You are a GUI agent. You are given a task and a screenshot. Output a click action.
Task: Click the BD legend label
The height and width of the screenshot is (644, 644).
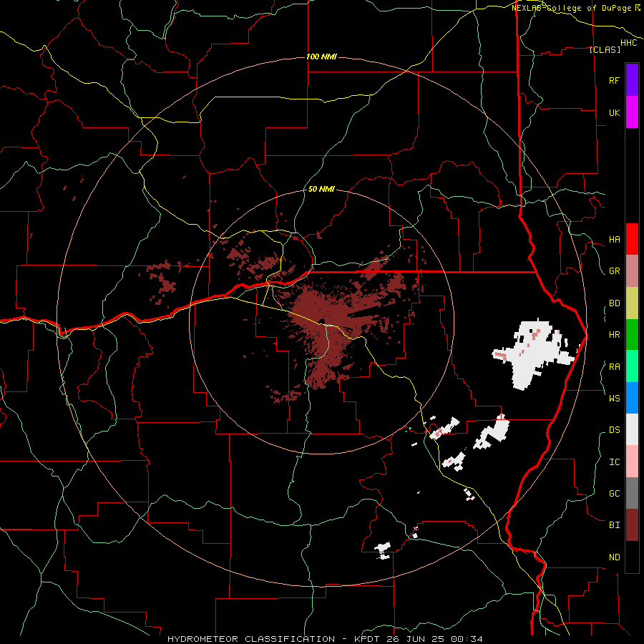pyautogui.click(x=614, y=303)
